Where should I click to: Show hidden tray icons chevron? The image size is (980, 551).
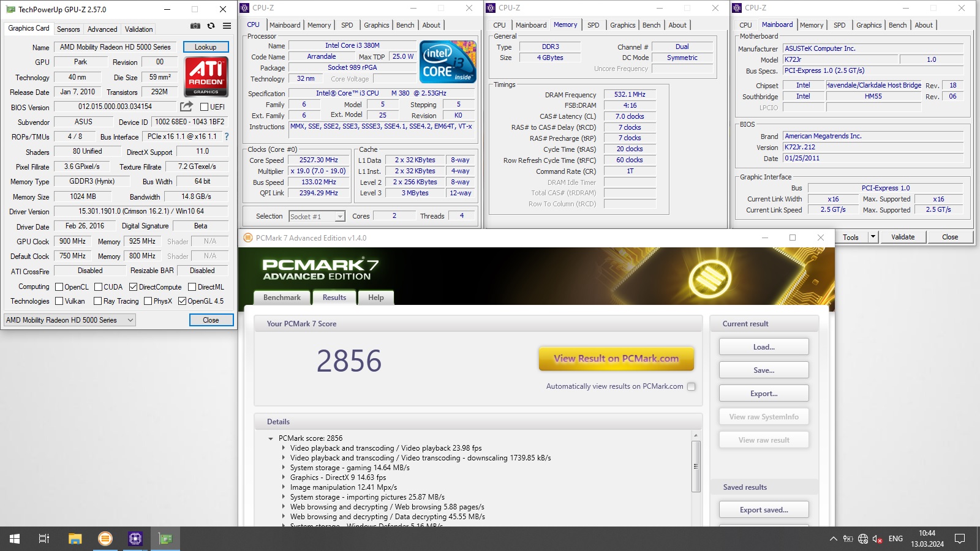833,539
